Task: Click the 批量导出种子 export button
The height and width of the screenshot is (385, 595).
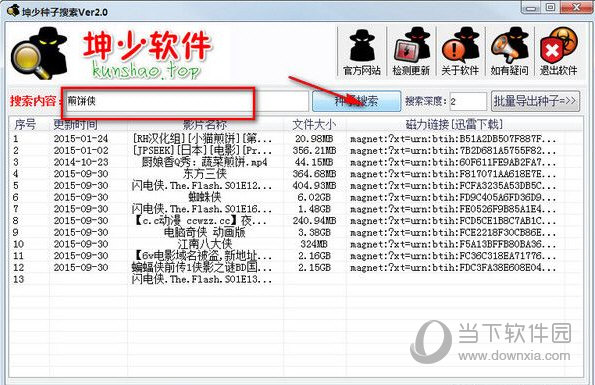Action: pos(535,101)
